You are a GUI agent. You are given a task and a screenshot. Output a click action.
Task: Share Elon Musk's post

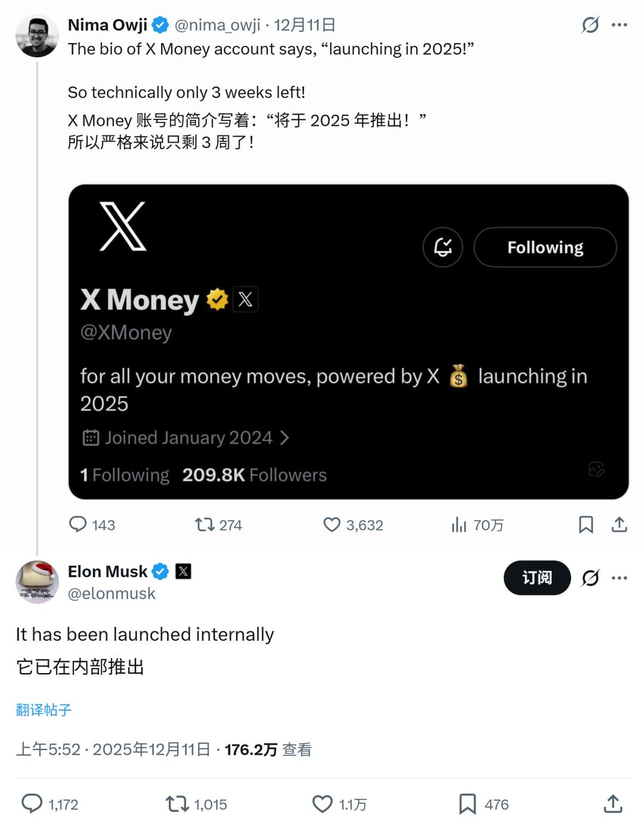(x=613, y=804)
